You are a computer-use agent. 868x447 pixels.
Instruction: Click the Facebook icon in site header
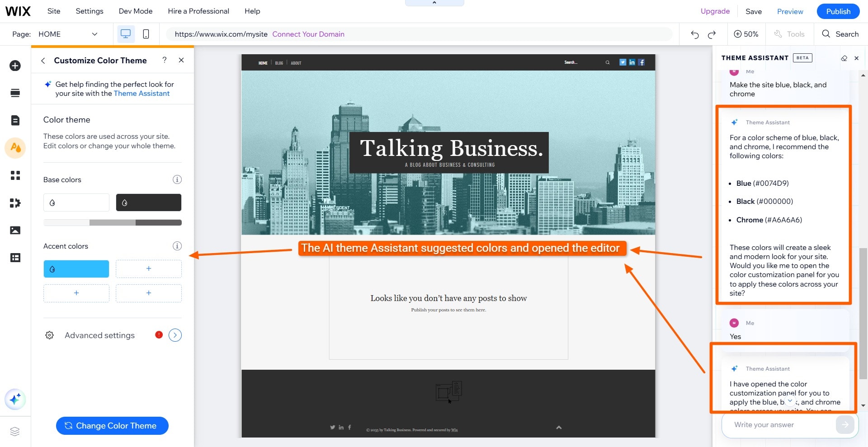[642, 62]
